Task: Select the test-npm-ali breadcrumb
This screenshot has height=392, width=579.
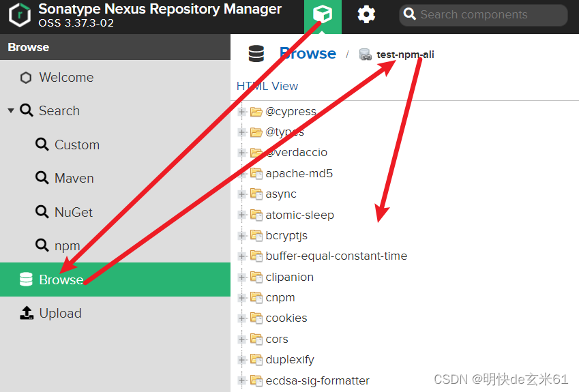Action: coord(405,55)
